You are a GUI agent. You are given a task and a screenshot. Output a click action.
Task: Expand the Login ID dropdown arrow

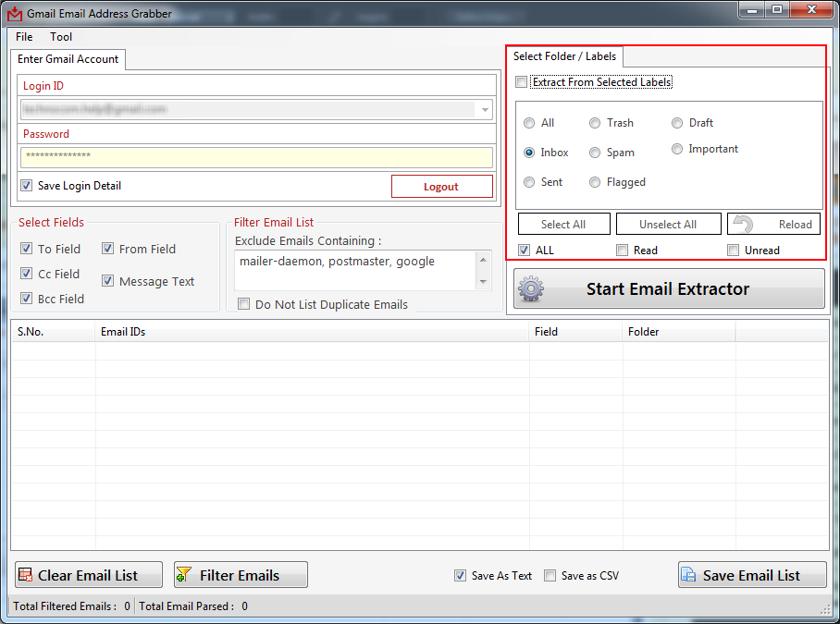point(485,110)
